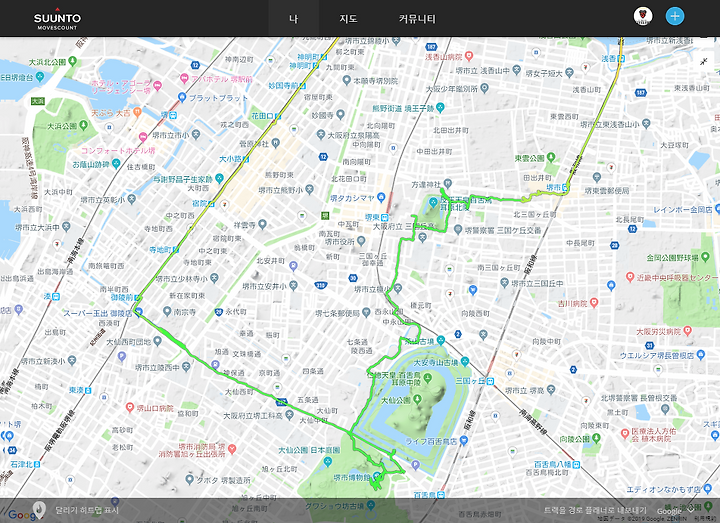The height and width of the screenshot is (523, 720).
Task: Click the 大仙公園 日本庭園 label
Action: coord(309,450)
